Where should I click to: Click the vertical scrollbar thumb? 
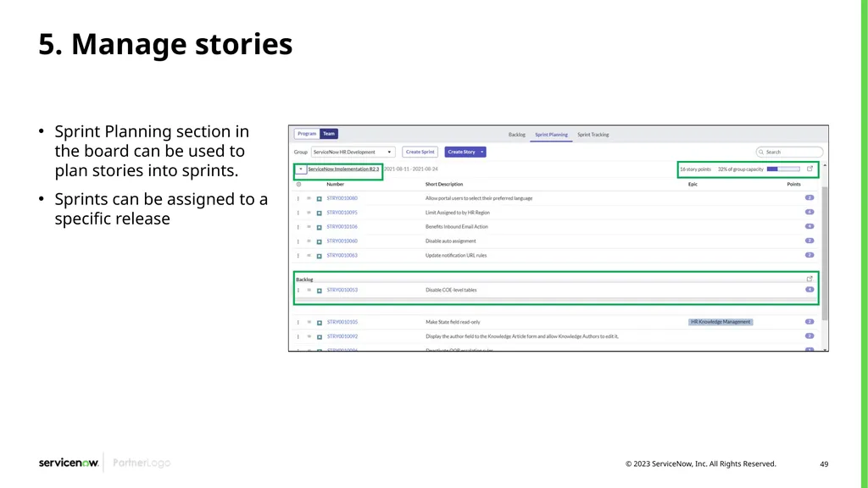(825, 253)
